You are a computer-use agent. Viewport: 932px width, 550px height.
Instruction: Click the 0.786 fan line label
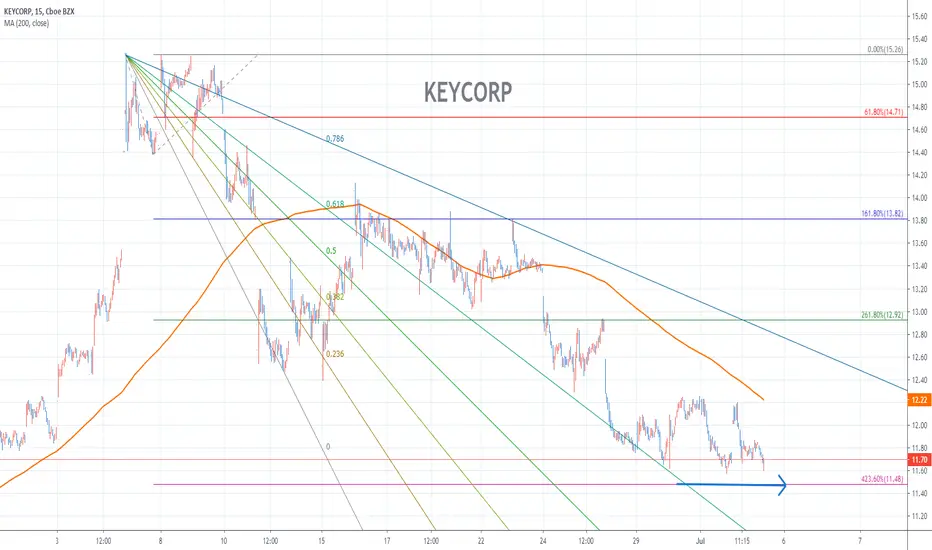coord(335,139)
